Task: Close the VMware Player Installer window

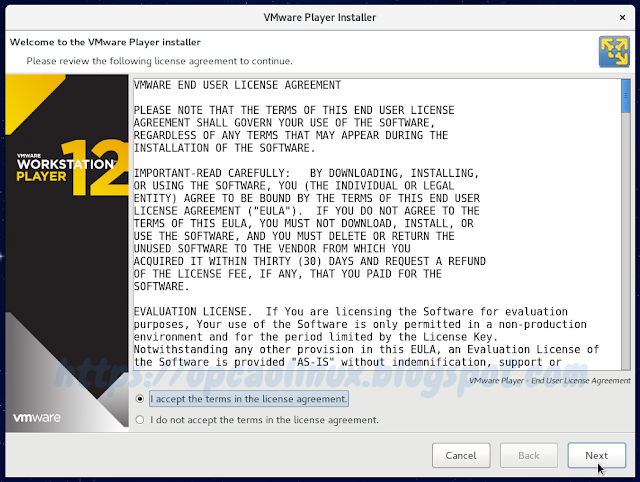Action: 622,17
